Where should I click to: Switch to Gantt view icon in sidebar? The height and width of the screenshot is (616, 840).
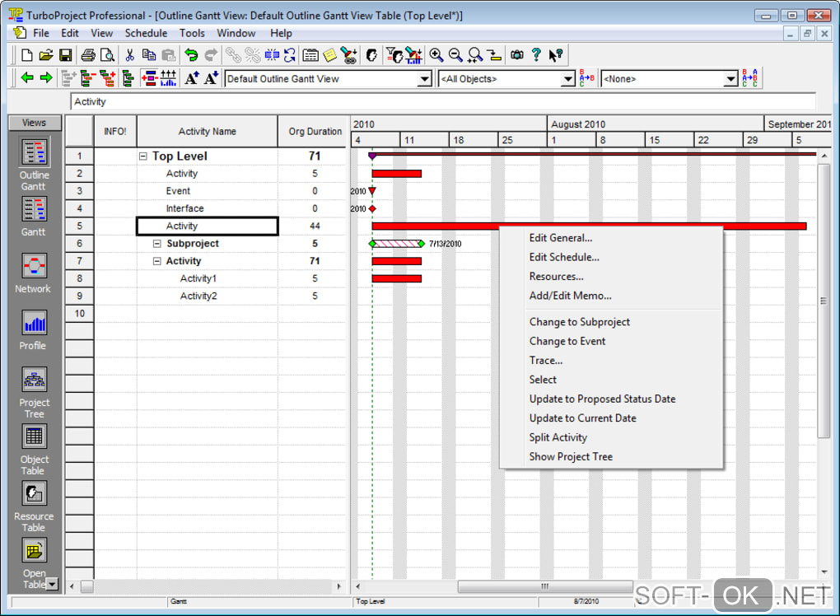[34, 209]
